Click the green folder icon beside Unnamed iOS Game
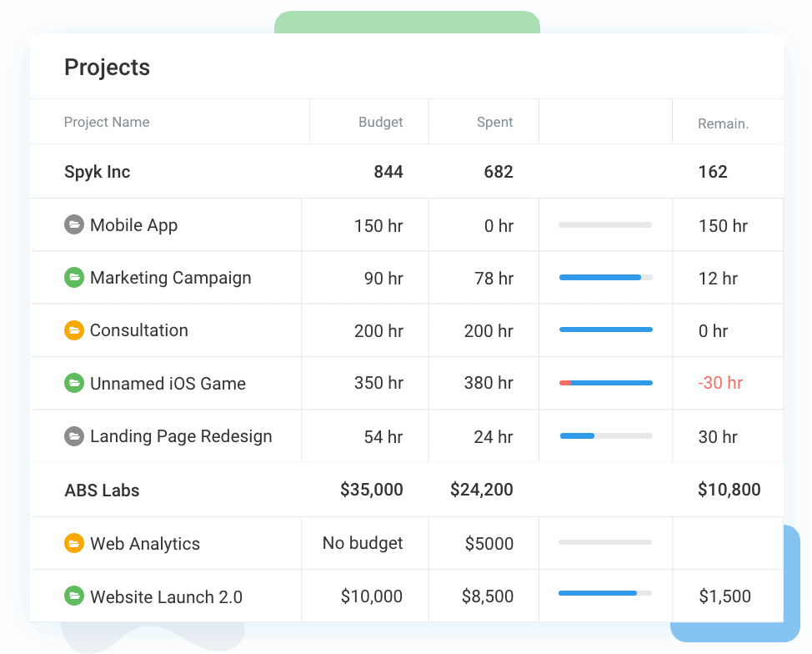 [x=74, y=384]
